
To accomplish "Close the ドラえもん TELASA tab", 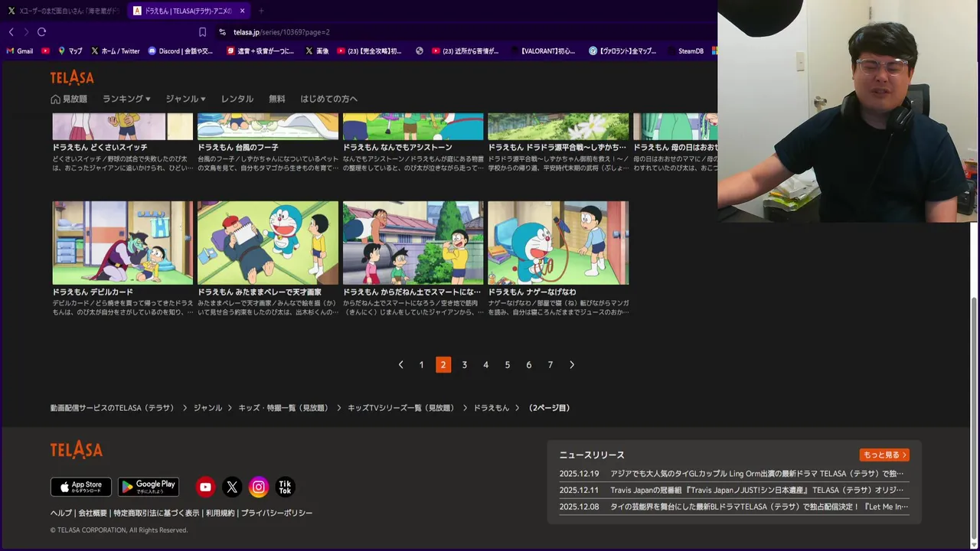I will pos(243,11).
